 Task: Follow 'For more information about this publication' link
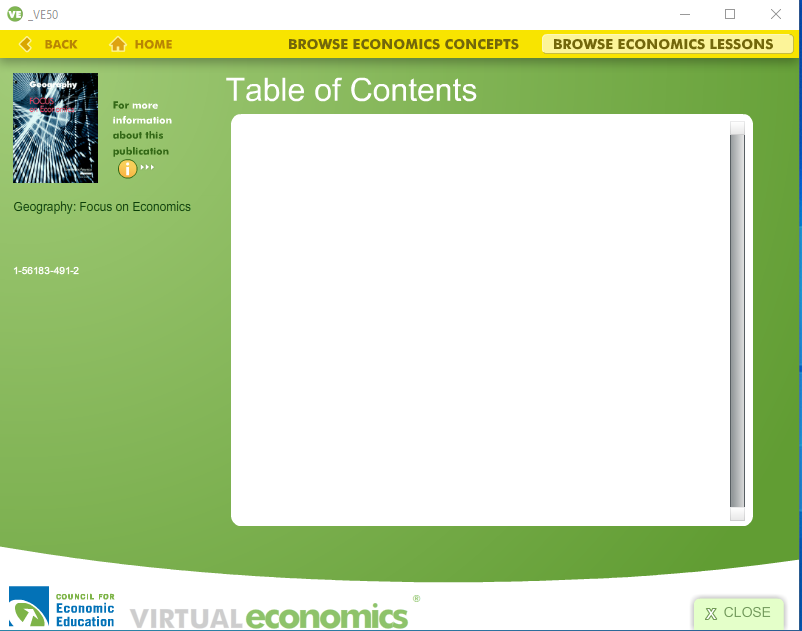141,128
